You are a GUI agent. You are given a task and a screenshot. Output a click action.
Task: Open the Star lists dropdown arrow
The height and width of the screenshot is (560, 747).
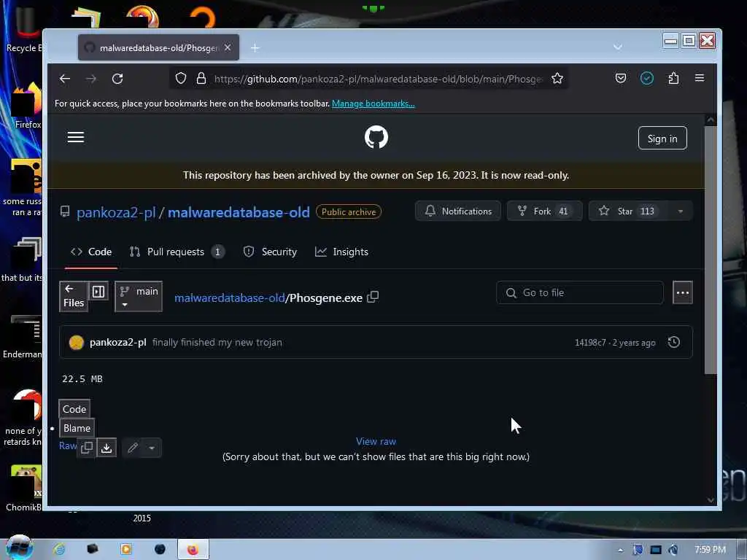point(681,211)
